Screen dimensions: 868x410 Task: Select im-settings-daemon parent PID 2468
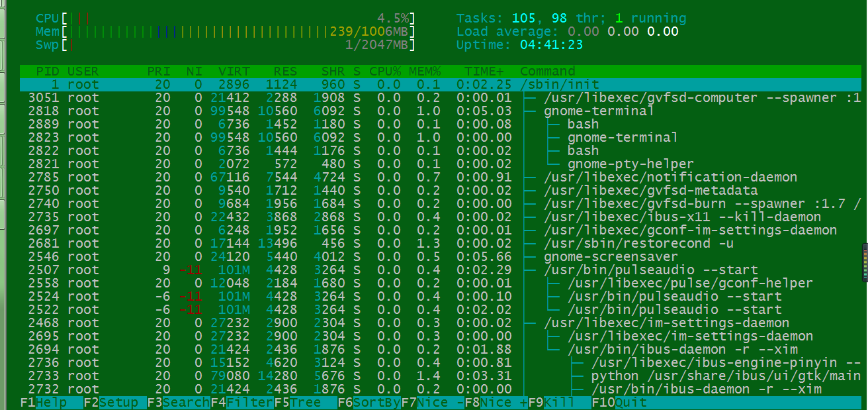point(441,323)
